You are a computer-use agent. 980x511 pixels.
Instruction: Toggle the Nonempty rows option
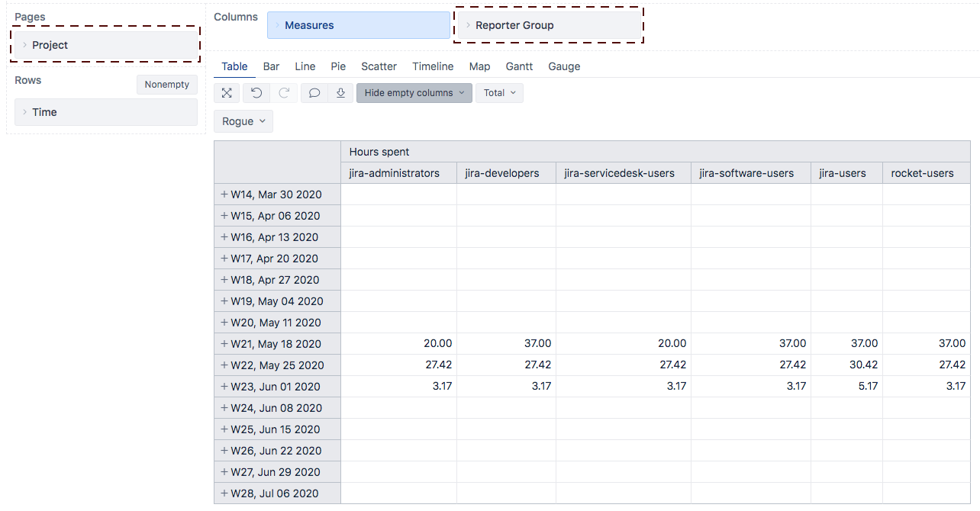coord(166,85)
